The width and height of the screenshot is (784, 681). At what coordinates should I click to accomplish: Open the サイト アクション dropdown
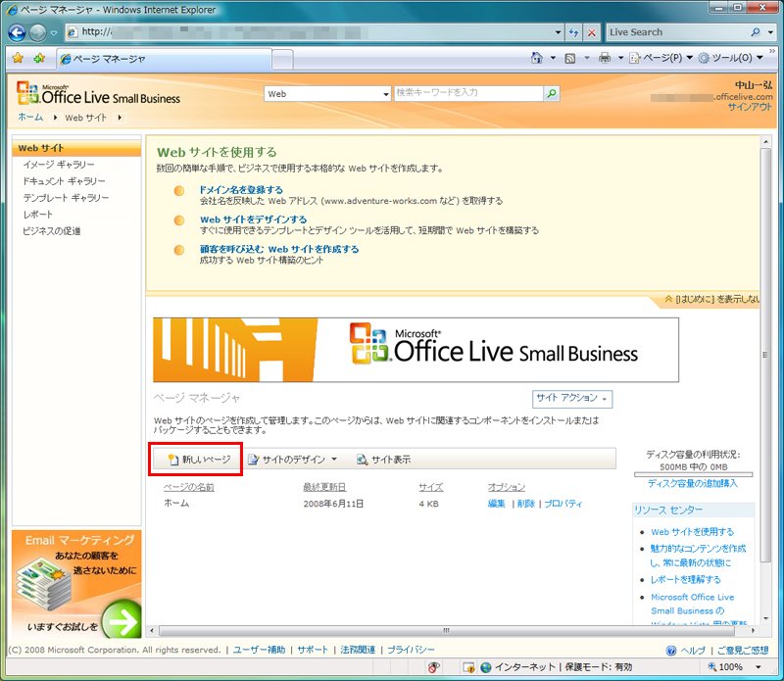(572, 399)
